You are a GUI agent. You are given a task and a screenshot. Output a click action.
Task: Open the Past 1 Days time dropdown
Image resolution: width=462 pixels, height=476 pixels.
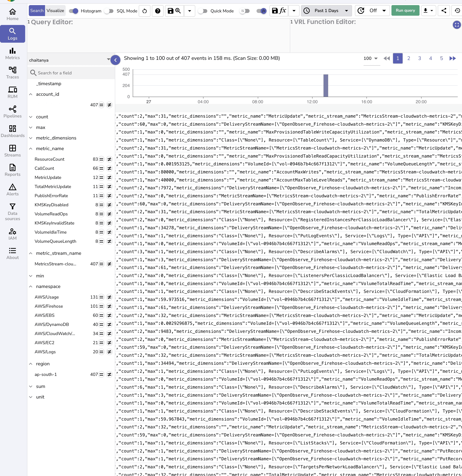(326, 10)
